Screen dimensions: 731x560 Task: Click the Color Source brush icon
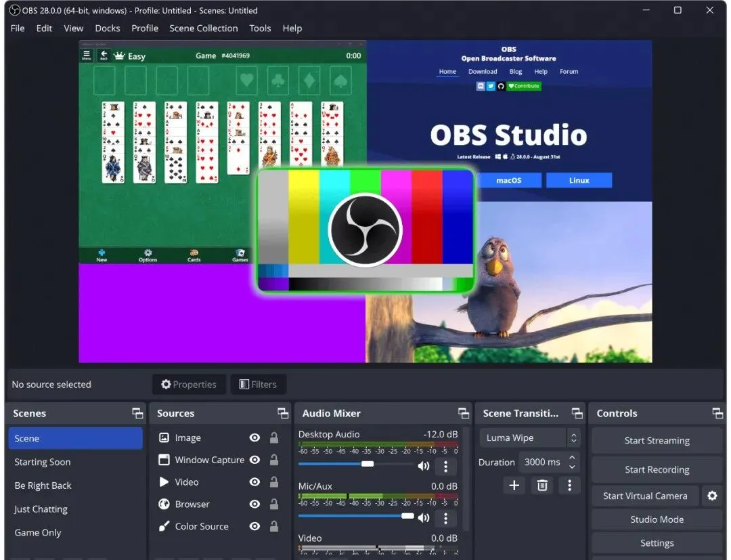coord(164,526)
